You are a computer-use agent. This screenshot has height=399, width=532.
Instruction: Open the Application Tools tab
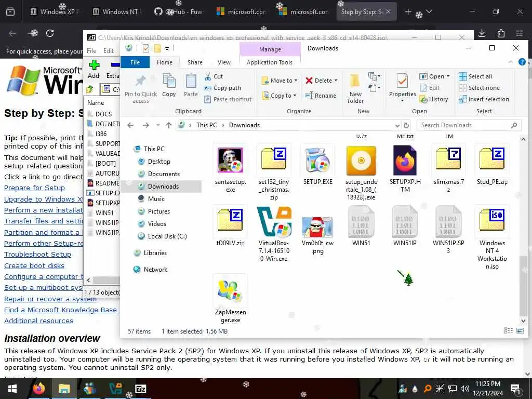(x=270, y=62)
